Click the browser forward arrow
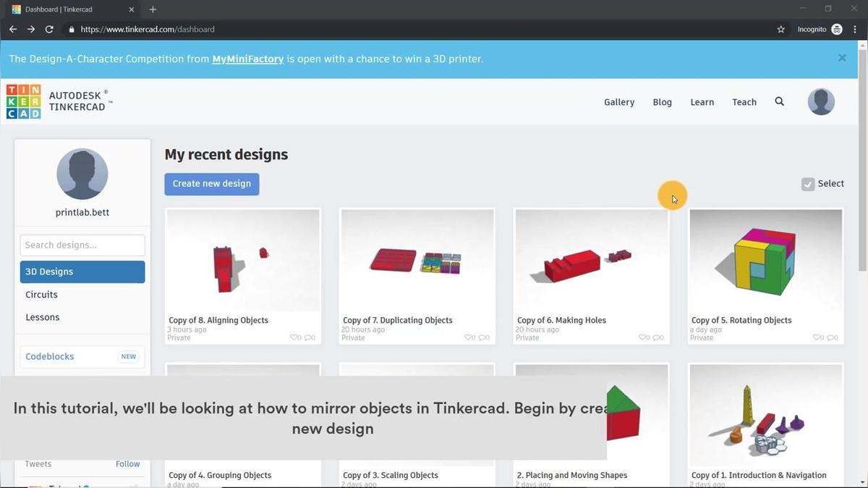The height and width of the screenshot is (488, 868). click(31, 30)
